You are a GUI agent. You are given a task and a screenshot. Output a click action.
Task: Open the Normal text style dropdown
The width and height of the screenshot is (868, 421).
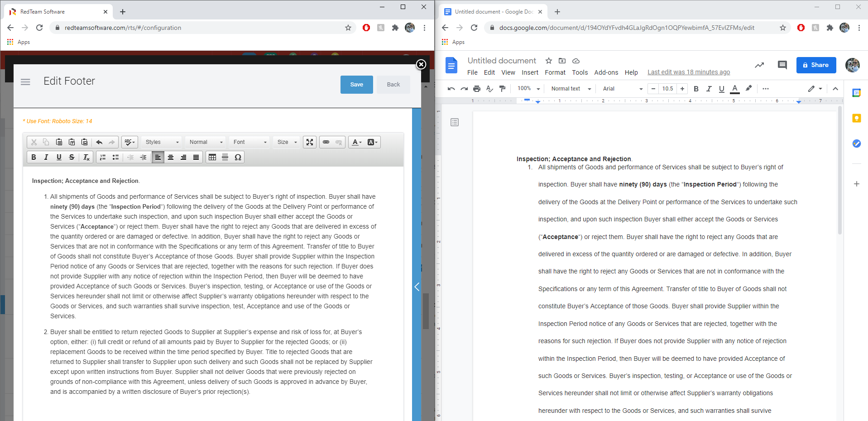coord(571,89)
